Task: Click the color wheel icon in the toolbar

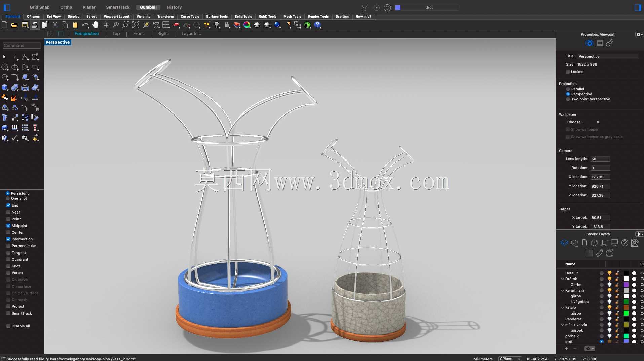Action: pyautogui.click(x=247, y=25)
